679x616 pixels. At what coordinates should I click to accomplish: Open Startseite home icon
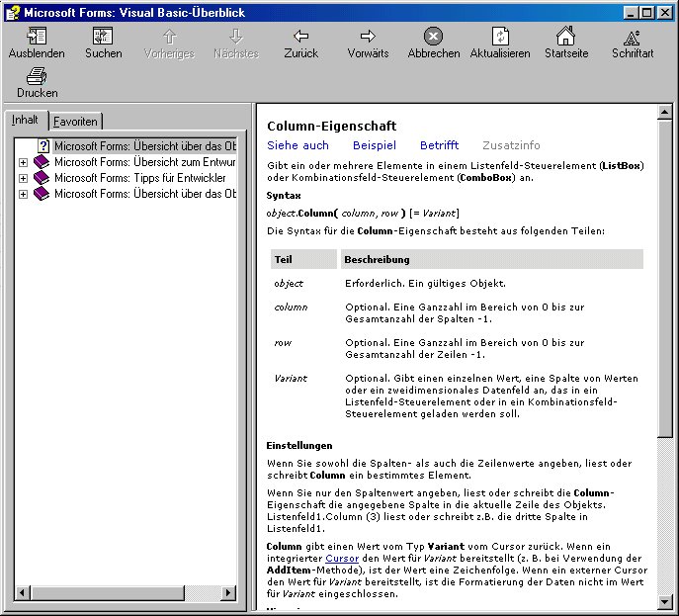[566, 37]
